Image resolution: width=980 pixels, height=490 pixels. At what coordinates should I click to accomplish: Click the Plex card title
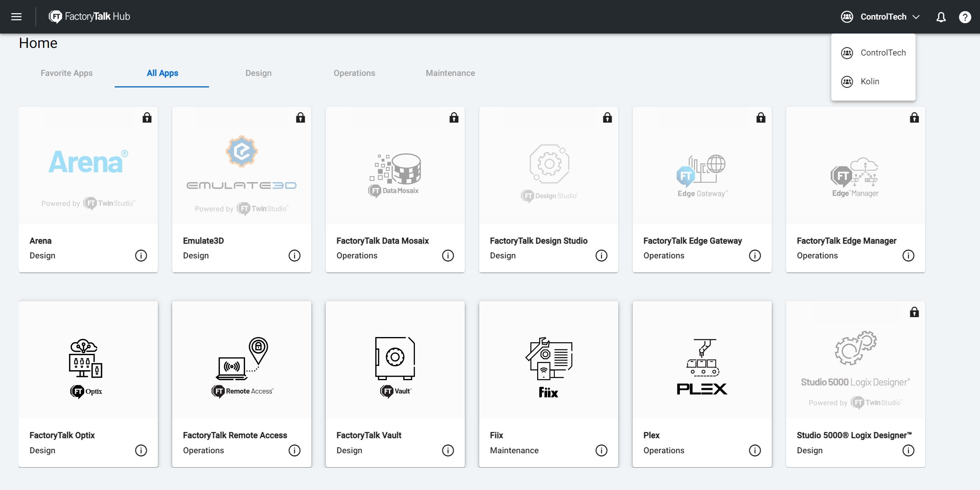pos(651,435)
